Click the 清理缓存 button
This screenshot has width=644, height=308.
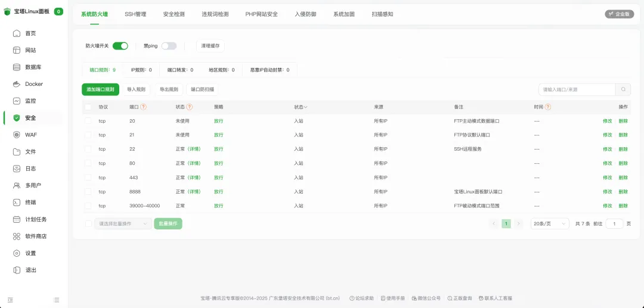[x=210, y=46]
